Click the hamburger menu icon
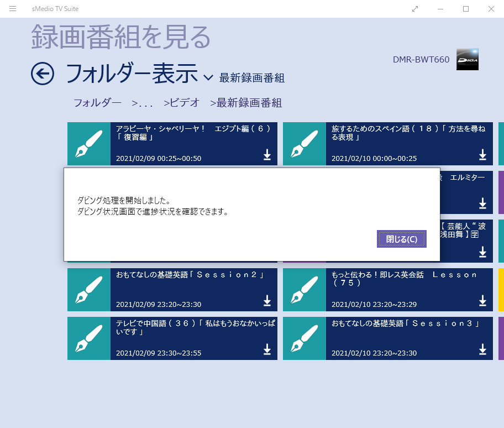 tap(13, 9)
